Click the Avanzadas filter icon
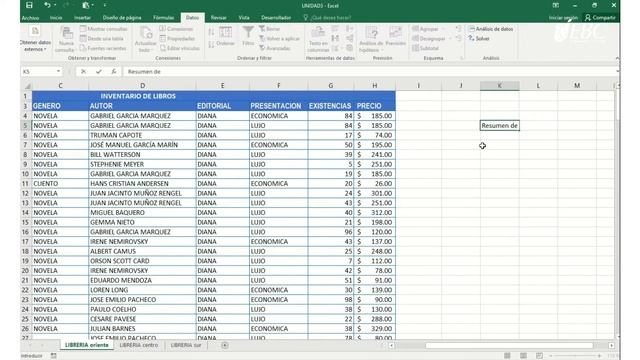 pos(275,48)
